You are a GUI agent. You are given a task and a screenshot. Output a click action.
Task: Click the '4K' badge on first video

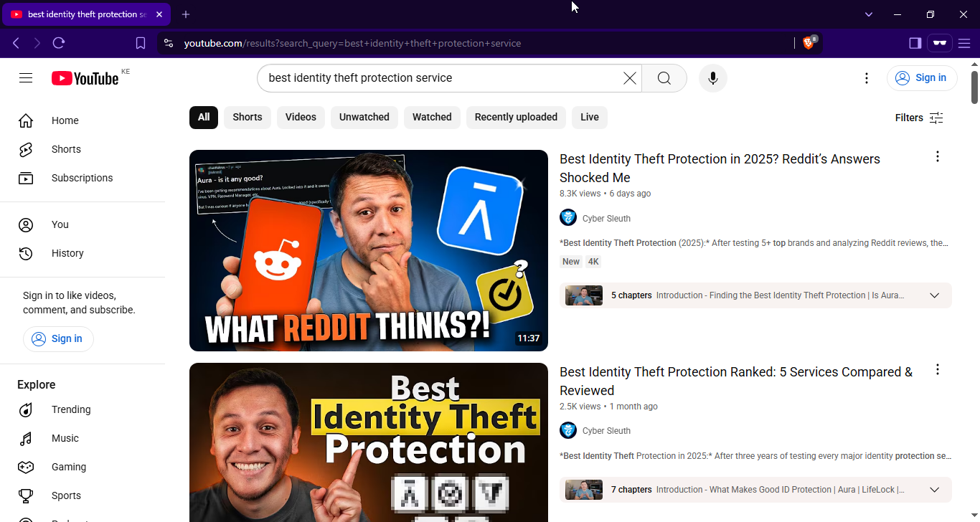tap(593, 262)
